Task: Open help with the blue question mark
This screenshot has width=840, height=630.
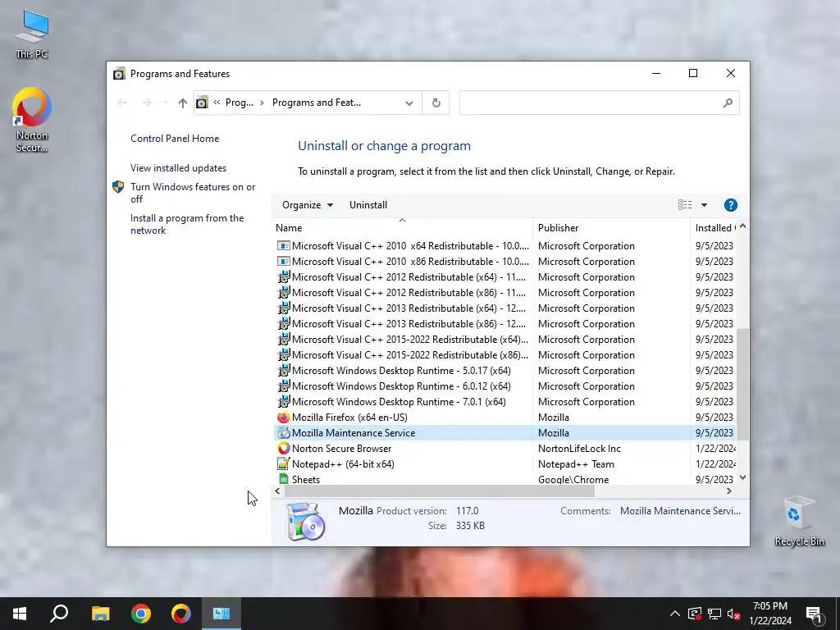Action: pos(730,205)
